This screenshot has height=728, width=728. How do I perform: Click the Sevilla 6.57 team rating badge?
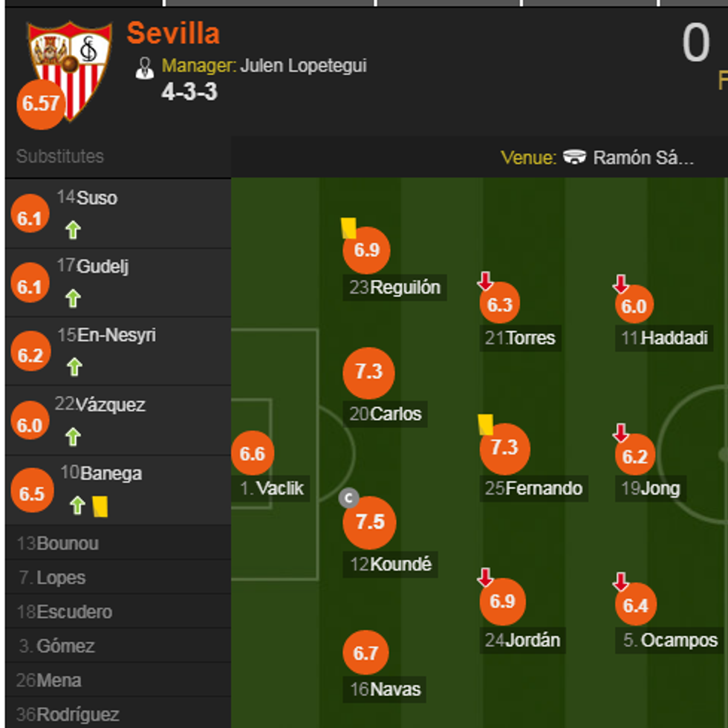40,103
